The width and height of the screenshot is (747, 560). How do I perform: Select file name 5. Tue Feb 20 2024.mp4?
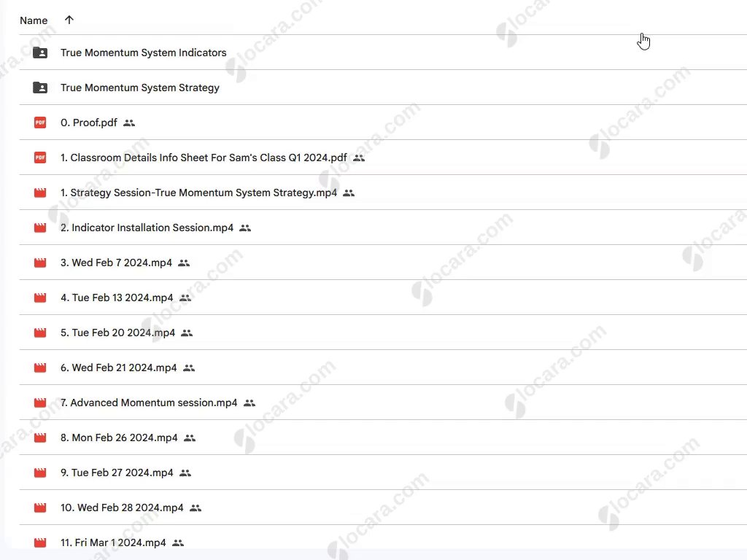coord(117,332)
